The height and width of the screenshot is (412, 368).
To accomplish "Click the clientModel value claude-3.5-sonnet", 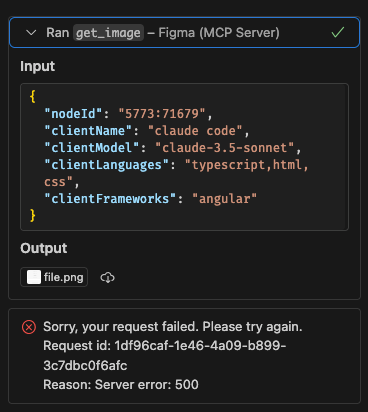I will pos(225,148).
